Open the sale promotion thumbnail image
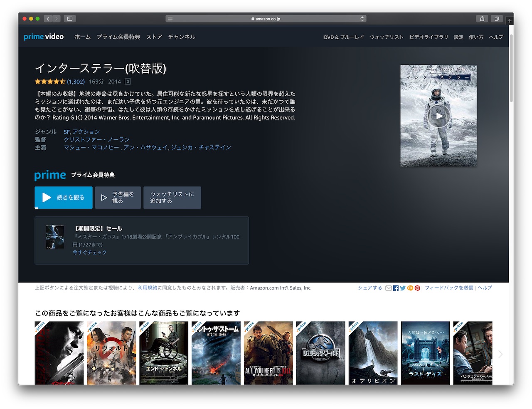Image resolution: width=532 pixels, height=409 pixels. pyautogui.click(x=55, y=237)
